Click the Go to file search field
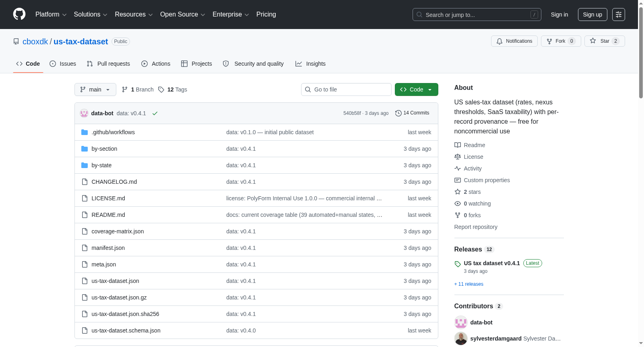 346,89
